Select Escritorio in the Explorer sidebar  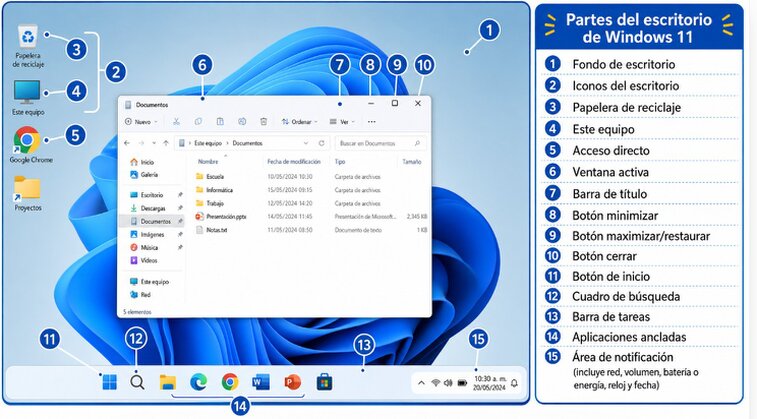(147, 195)
